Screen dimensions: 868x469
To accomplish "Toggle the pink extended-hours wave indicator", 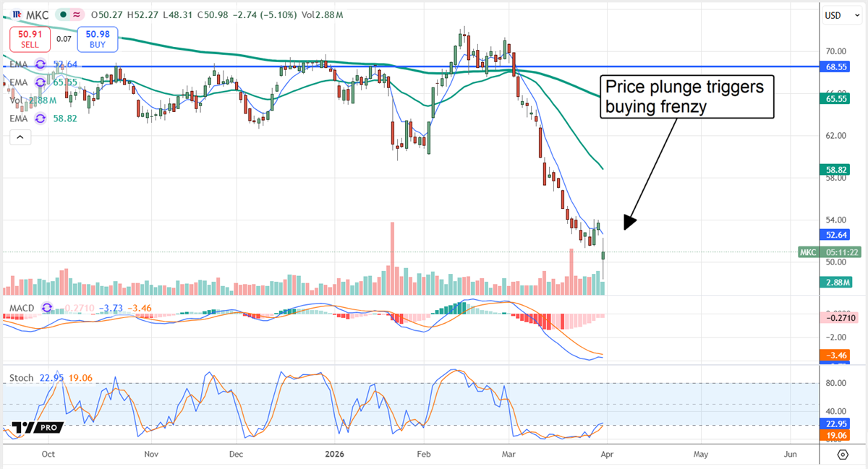I will pyautogui.click(x=77, y=14).
